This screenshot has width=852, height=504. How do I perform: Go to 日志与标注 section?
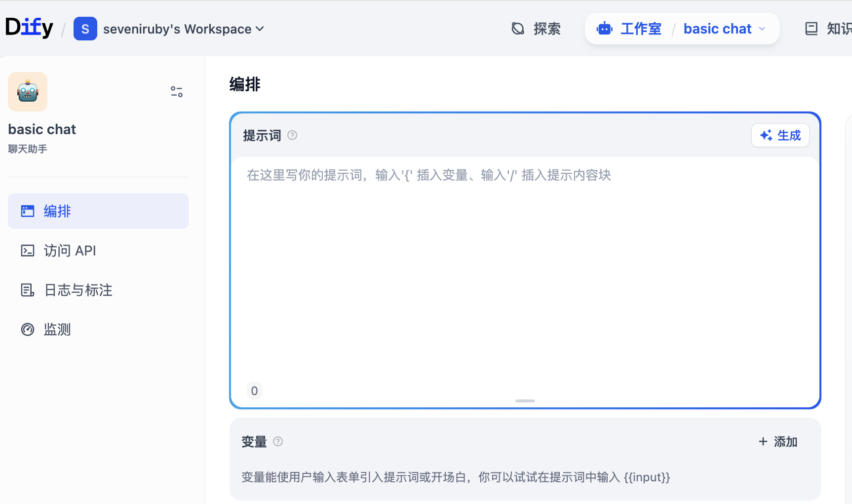[78, 290]
